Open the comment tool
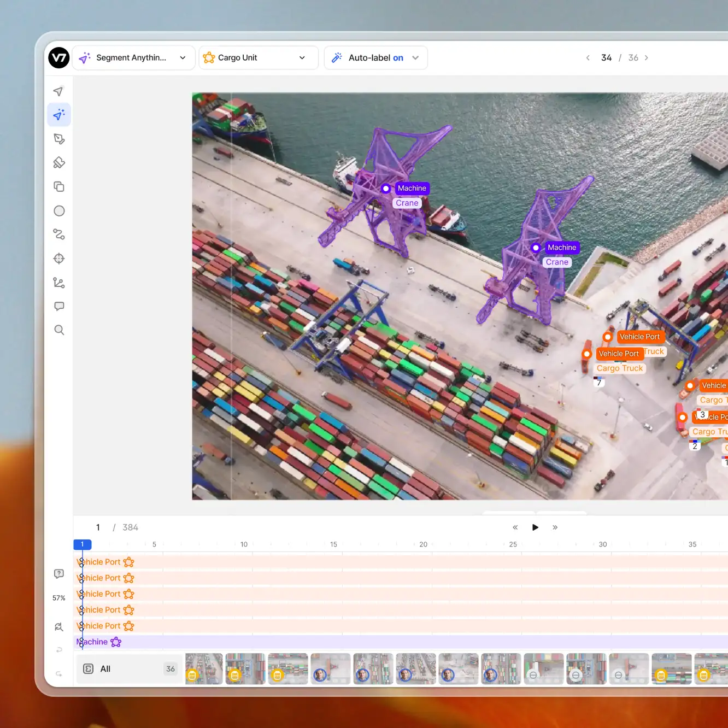The height and width of the screenshot is (728, 728). pyautogui.click(x=59, y=306)
